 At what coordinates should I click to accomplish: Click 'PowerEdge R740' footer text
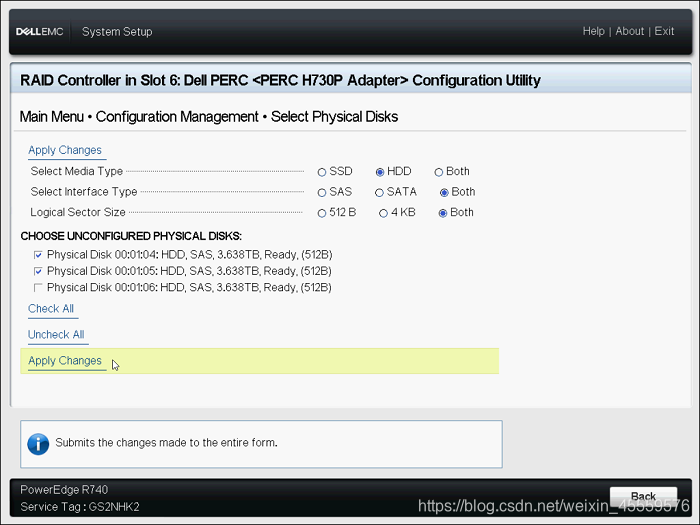click(x=64, y=490)
